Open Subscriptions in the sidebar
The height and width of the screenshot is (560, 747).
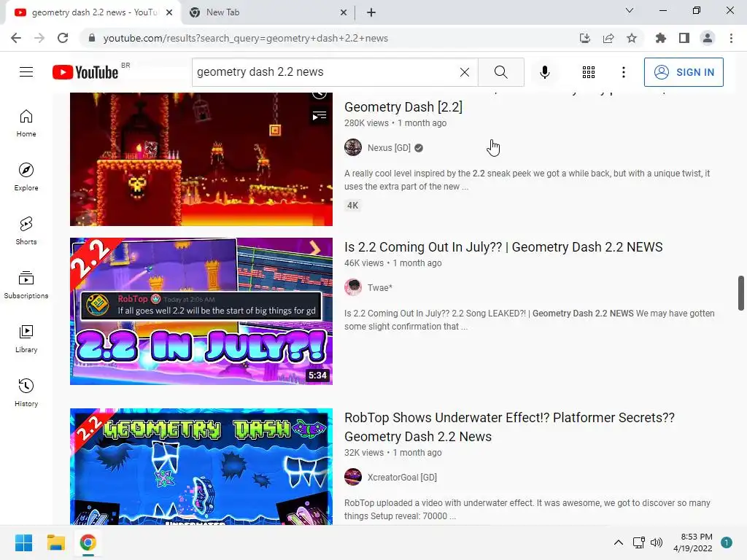click(x=26, y=285)
